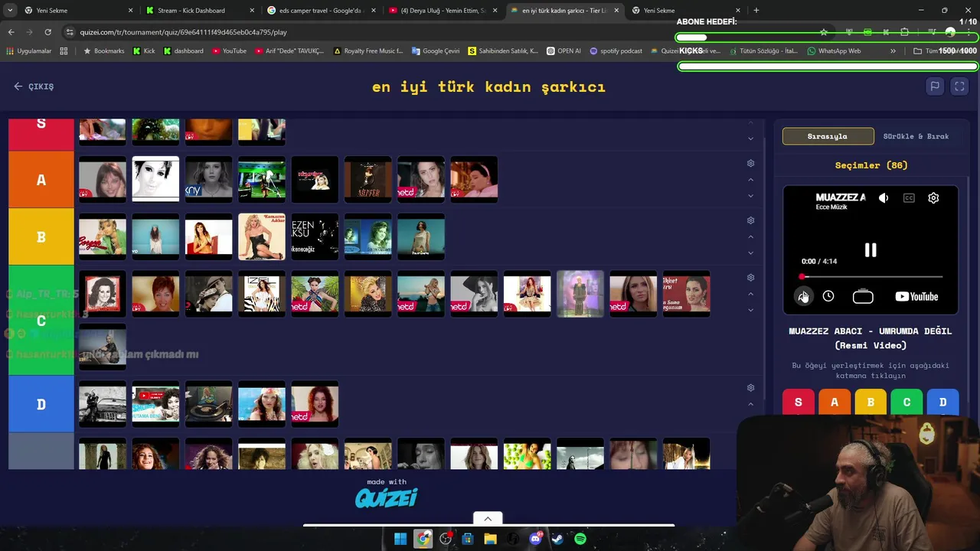Place item in tier D button

(x=942, y=403)
